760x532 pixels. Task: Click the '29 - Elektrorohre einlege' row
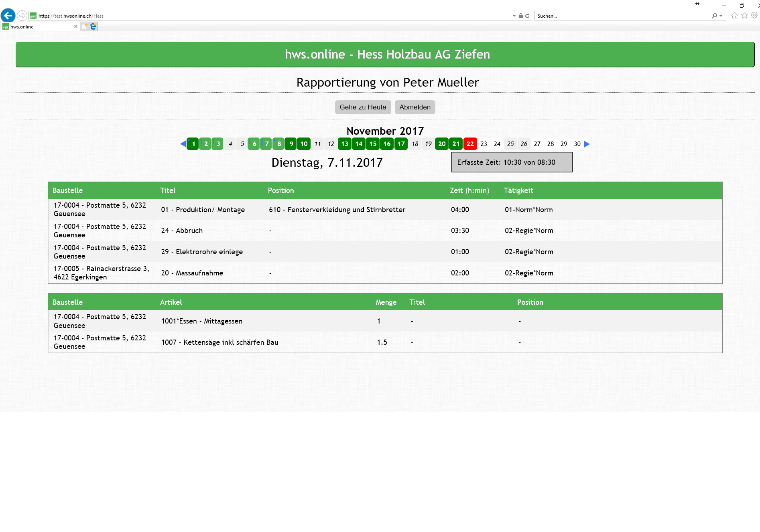point(385,252)
